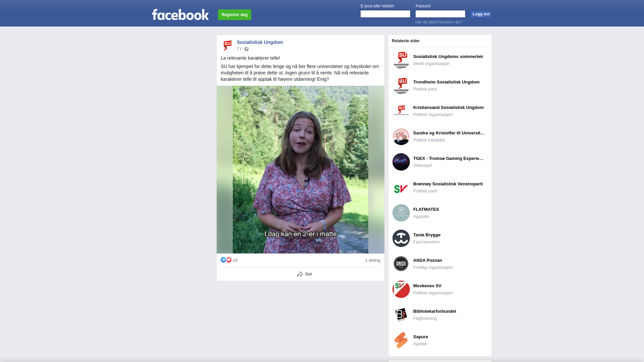644x362 pixels.
Task: Click the Logg inn button
Action: pyautogui.click(x=481, y=14)
